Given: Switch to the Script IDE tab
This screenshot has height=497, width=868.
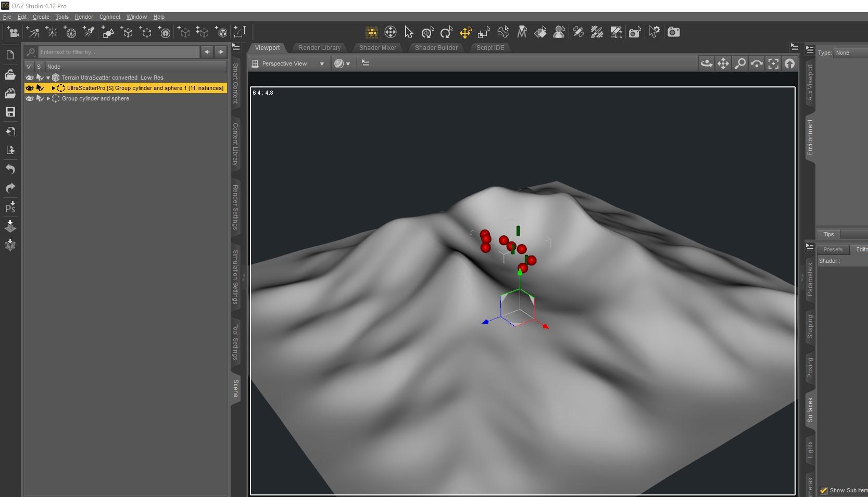Looking at the screenshot, I should point(490,47).
